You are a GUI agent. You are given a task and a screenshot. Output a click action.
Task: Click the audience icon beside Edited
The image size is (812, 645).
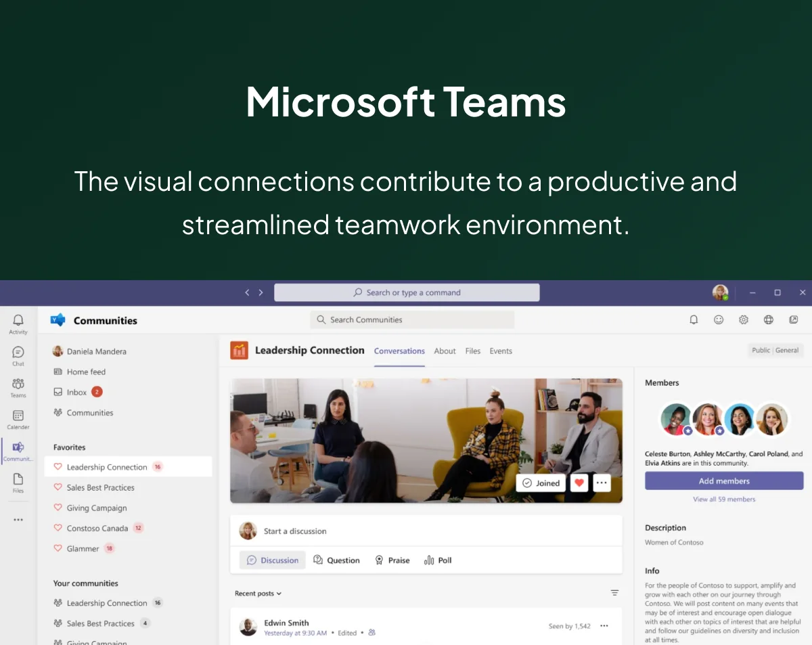click(371, 633)
